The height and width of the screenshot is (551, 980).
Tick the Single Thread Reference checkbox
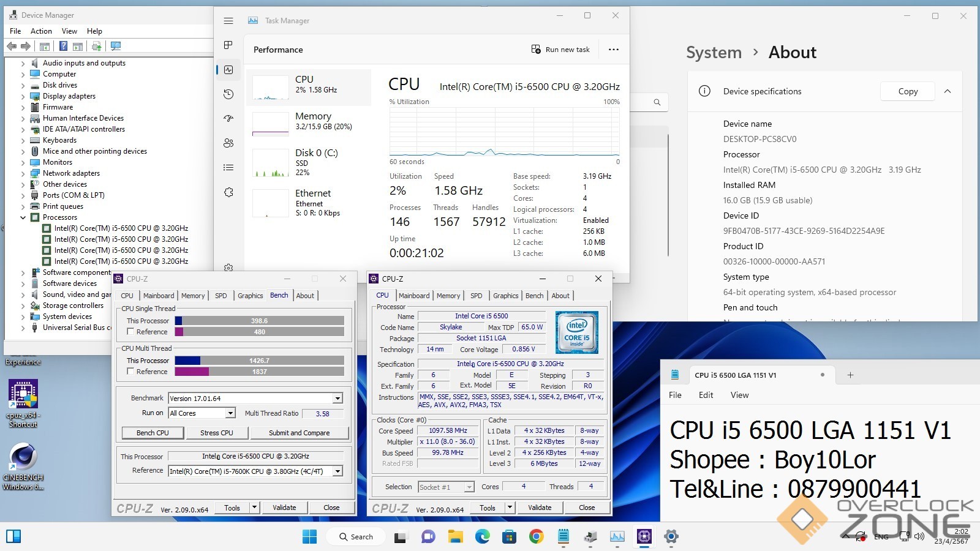130,331
